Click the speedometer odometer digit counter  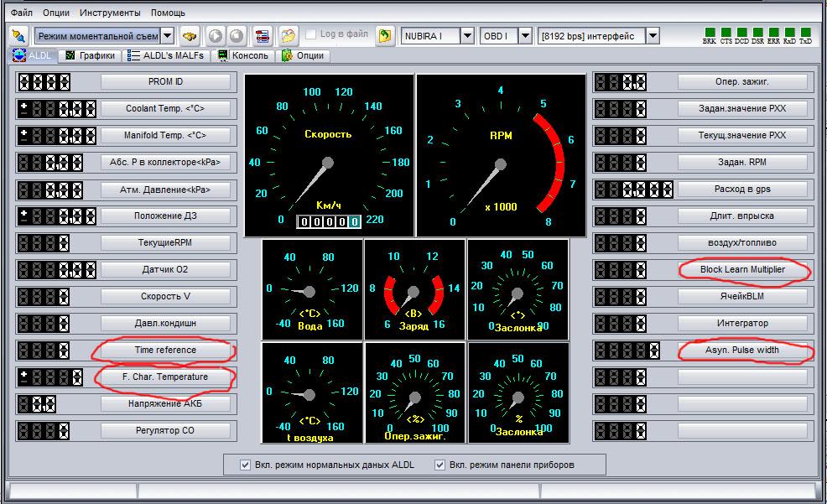[329, 221]
